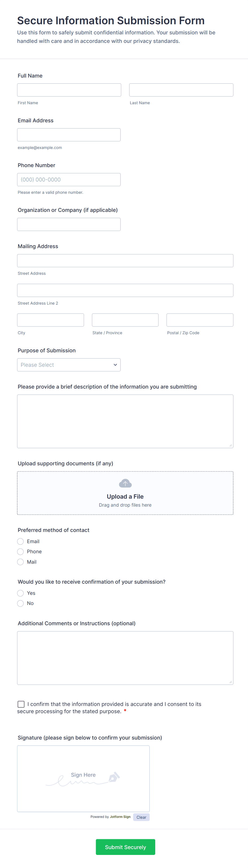Click the cloud upload icon
Image resolution: width=248 pixels, height=868 pixels.
point(125,483)
